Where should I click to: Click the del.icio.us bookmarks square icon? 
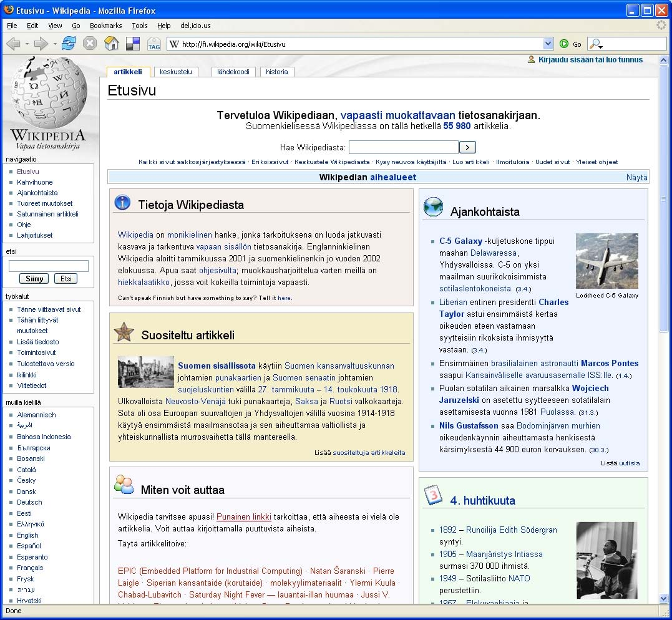pos(133,44)
